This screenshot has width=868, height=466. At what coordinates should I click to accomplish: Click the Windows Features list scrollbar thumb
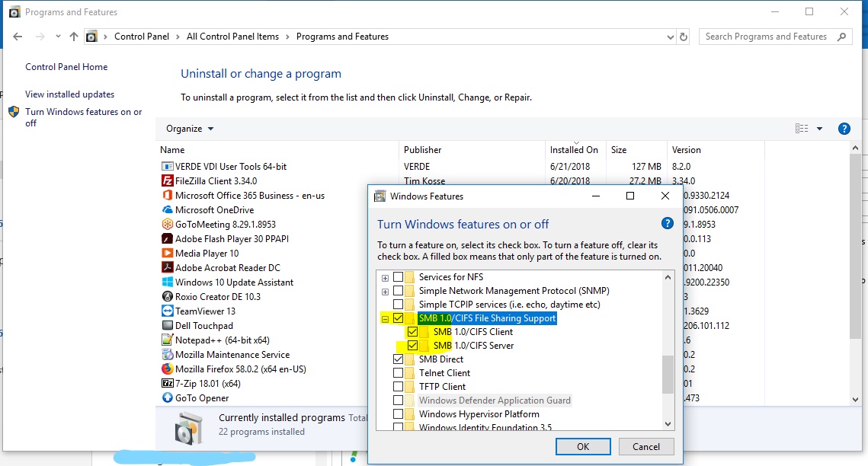(x=668, y=374)
